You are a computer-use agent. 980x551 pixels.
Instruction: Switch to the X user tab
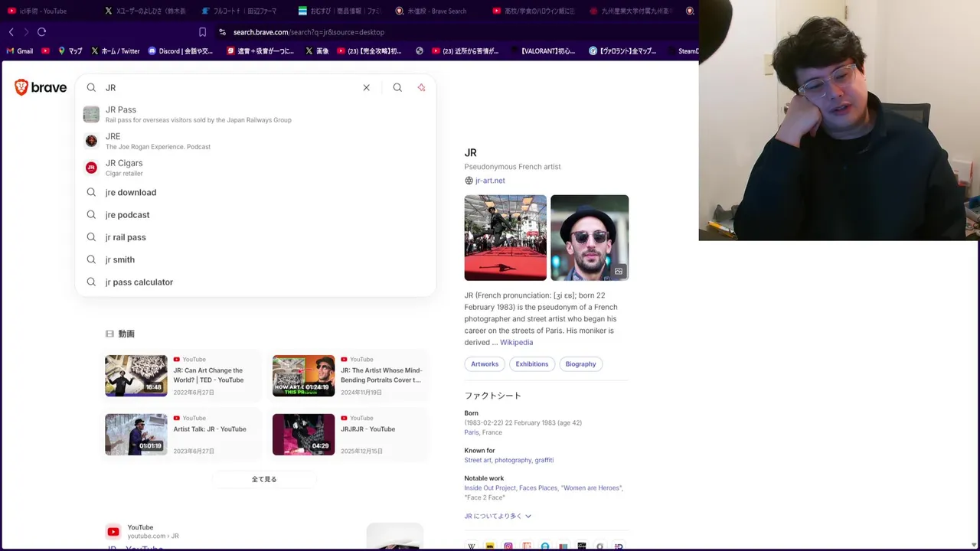click(145, 11)
